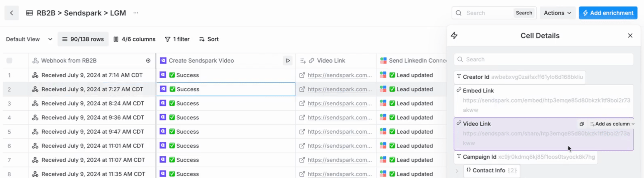Select the highlighted Success cell in row 2
Image resolution: width=644 pixels, height=178 pixels.
[x=226, y=89]
